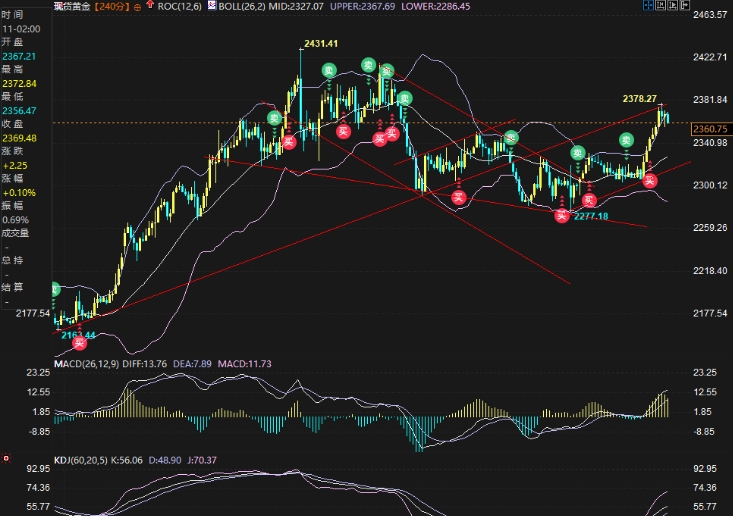Click the close price 2369.48
This screenshot has height=516, width=733.
pos(19,138)
